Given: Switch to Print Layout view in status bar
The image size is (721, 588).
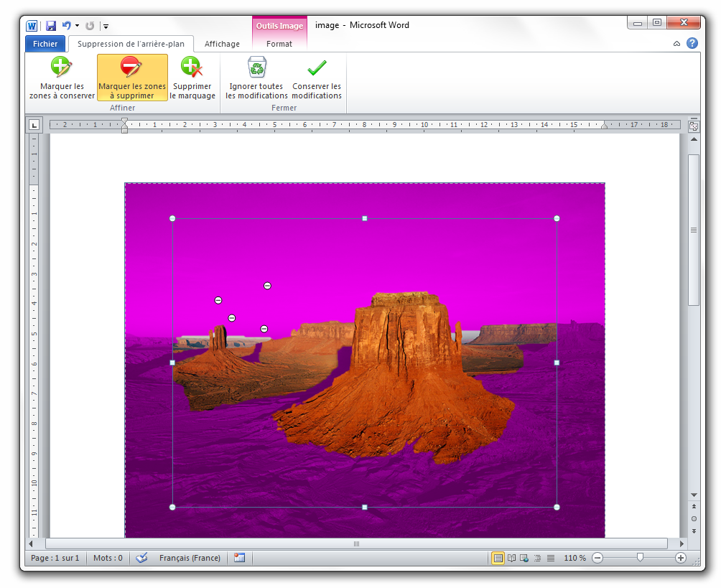Looking at the screenshot, I should [498, 558].
